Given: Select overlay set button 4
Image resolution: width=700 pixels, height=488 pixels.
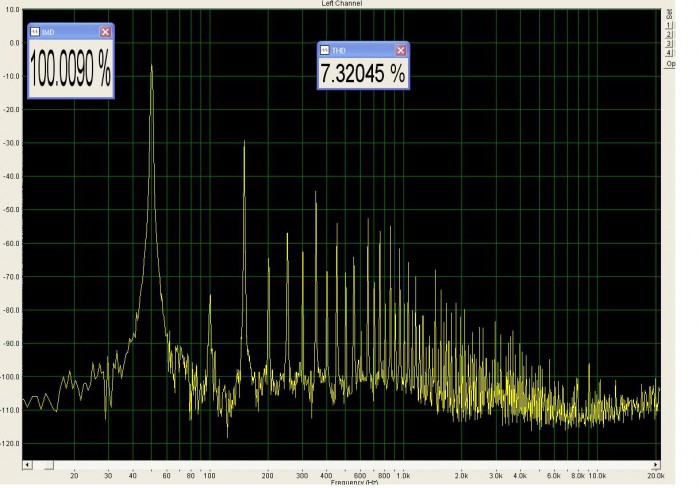Looking at the screenshot, I should point(669,53).
